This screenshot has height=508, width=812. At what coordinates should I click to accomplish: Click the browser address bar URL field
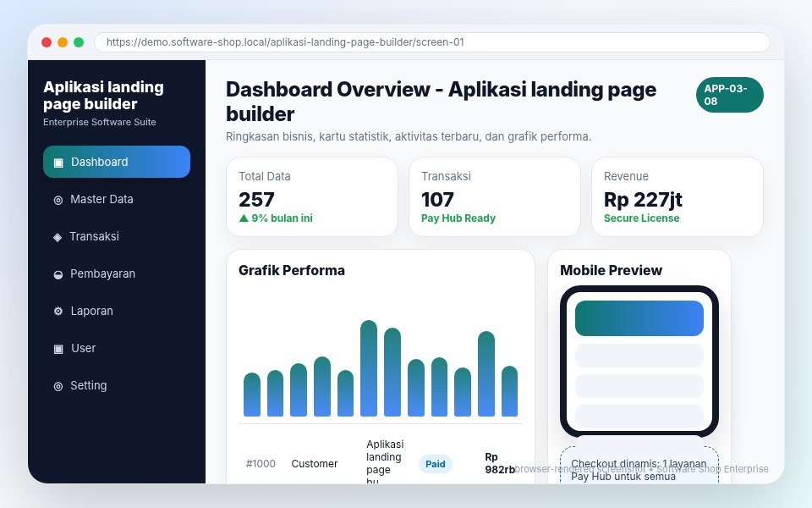click(432, 42)
